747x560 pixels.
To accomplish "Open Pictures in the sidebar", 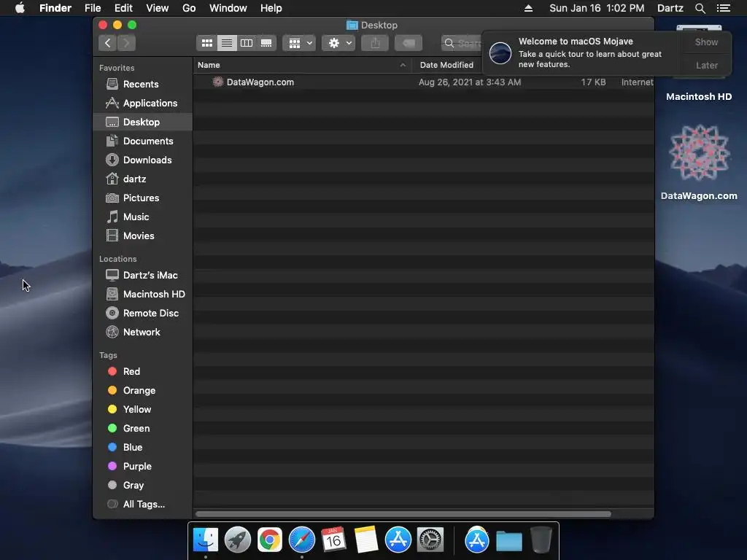I will coord(142,198).
